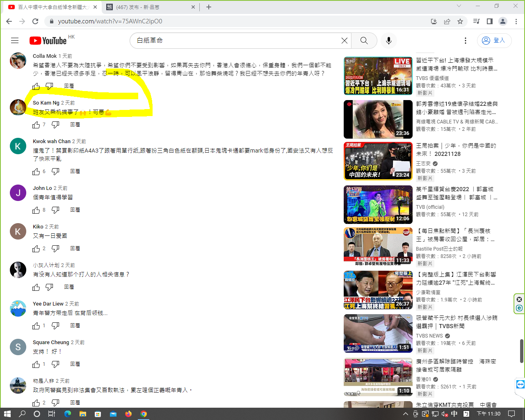525x420 pixels.
Task: Start voice search with microphone icon
Action: 389,41
